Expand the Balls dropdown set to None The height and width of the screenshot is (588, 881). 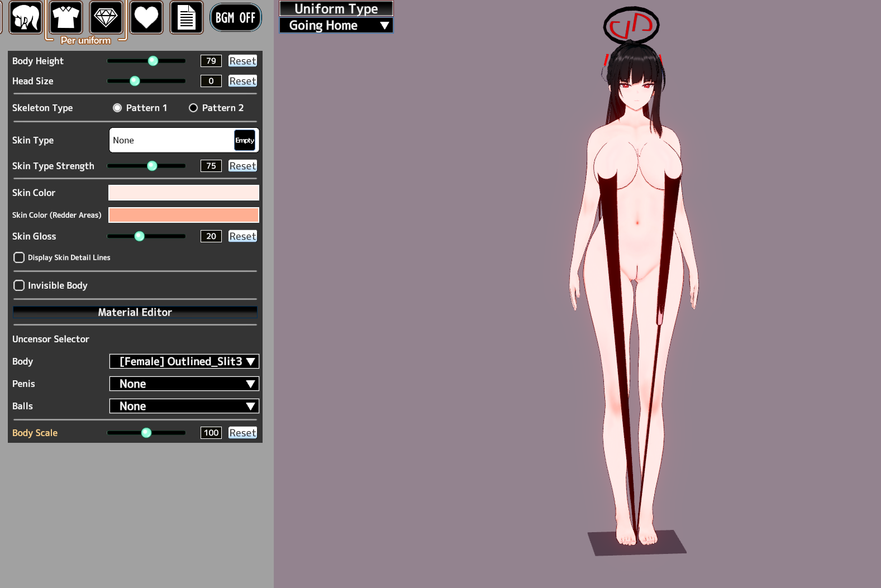(184, 406)
